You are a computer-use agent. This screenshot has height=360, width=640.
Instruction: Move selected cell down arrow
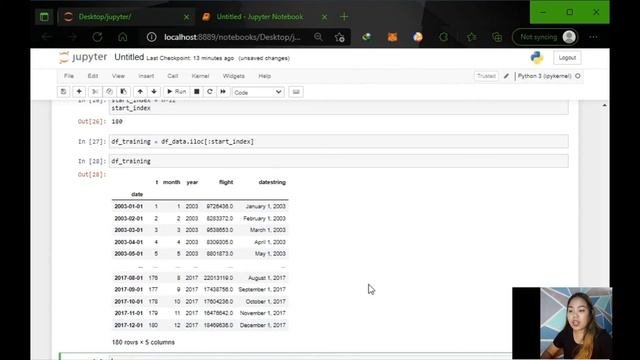(x=154, y=92)
